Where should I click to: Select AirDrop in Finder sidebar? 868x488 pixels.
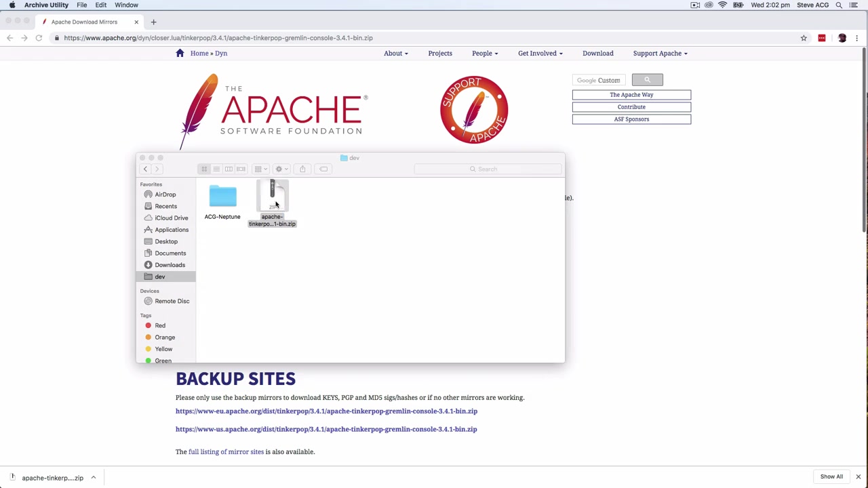(x=165, y=195)
